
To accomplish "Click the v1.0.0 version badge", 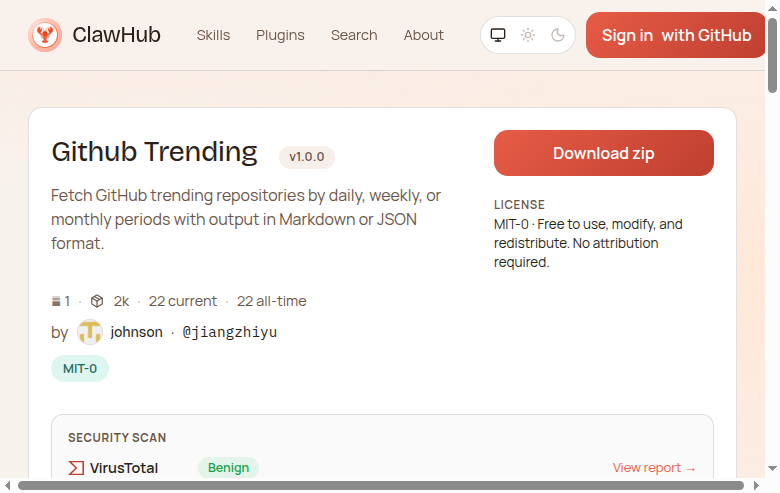I will coord(307,157).
